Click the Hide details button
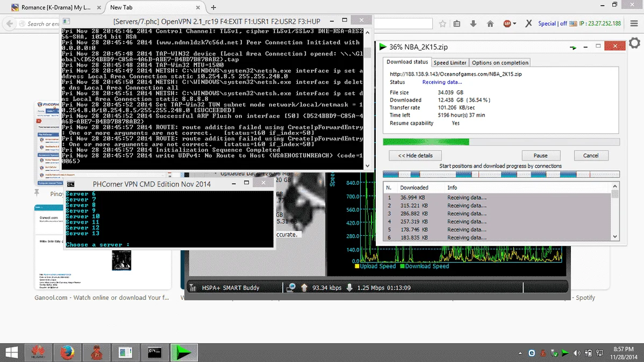Screen dimensions: 644x362 [415, 156]
